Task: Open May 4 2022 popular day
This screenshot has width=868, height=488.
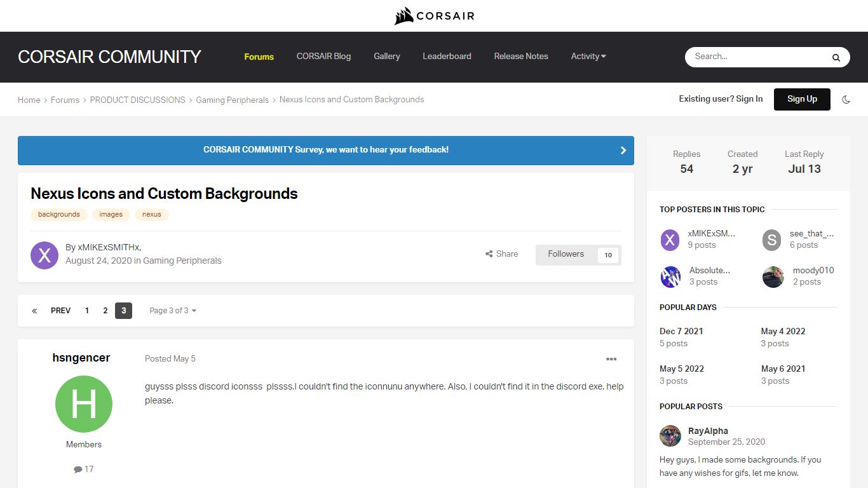Action: point(783,332)
